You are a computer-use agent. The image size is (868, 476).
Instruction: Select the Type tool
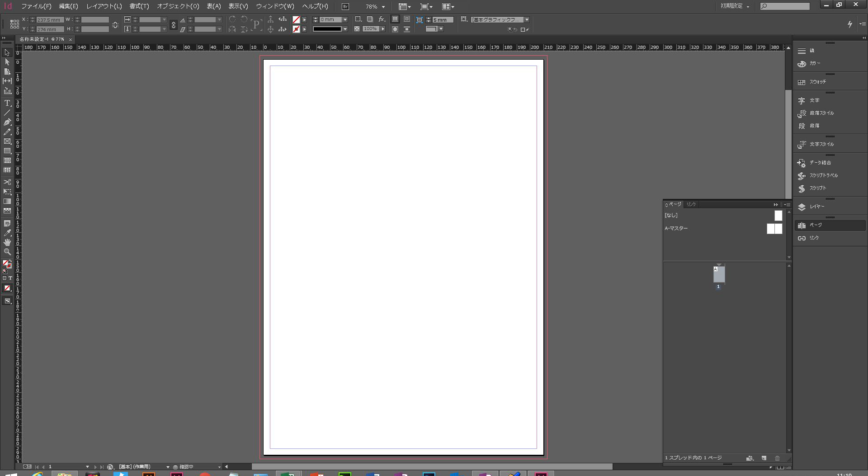coord(7,103)
